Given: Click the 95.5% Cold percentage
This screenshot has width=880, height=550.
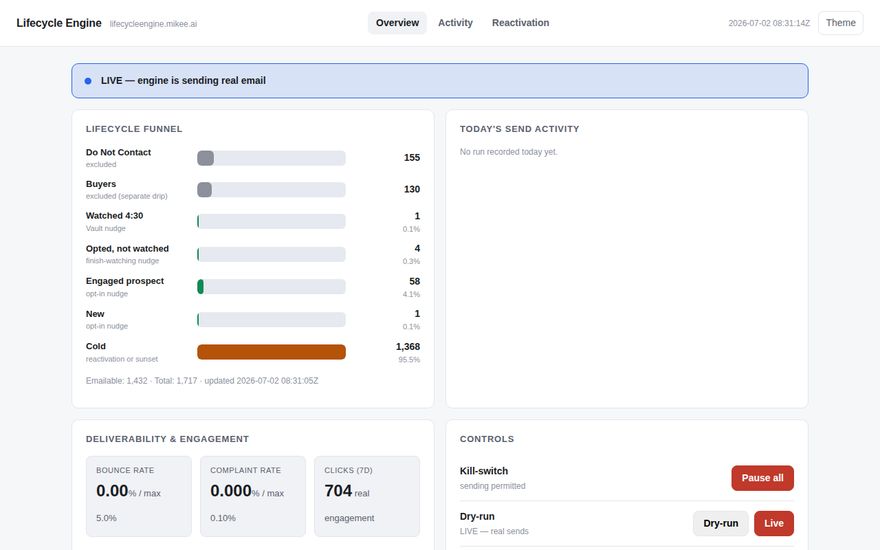Looking at the screenshot, I should (409, 360).
